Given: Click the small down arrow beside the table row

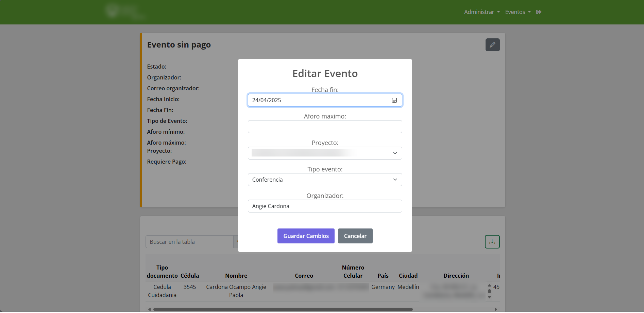Looking at the screenshot, I should [489, 297].
